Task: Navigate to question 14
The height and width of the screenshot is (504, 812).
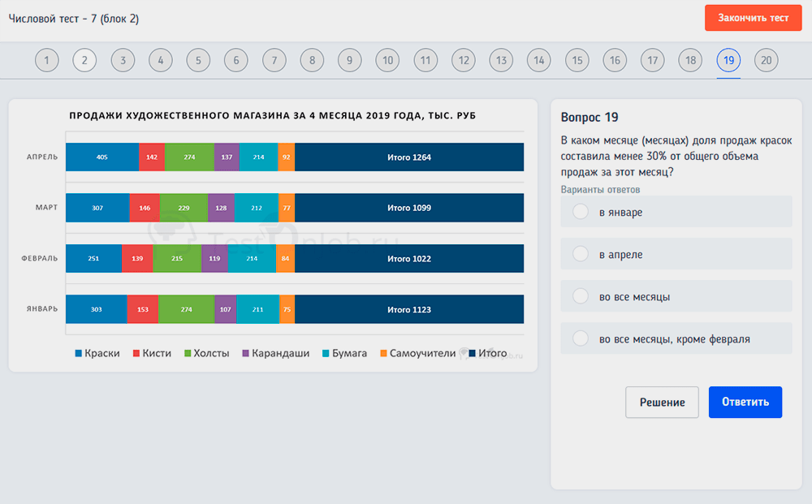Action: tap(538, 60)
